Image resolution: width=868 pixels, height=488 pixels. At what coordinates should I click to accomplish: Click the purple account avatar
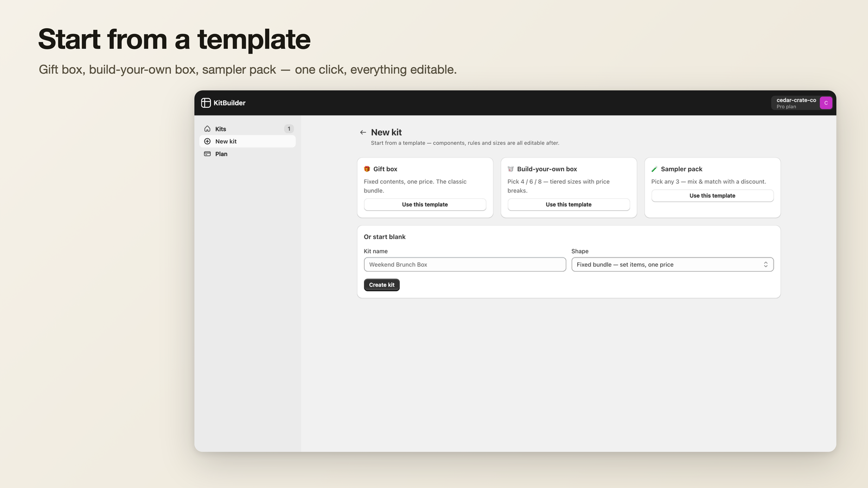pyautogui.click(x=826, y=103)
